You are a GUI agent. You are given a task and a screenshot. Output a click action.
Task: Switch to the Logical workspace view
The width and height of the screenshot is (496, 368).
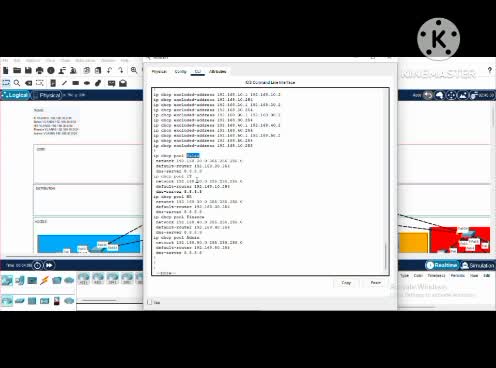tap(15, 95)
